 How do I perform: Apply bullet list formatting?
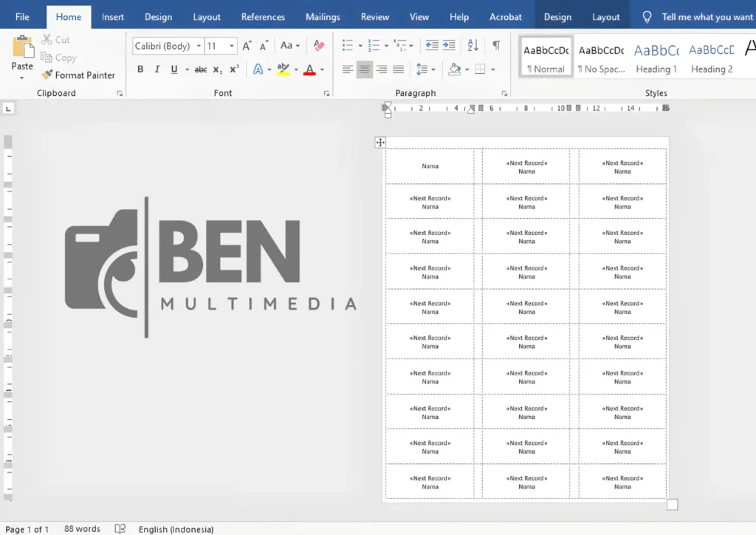[346, 45]
